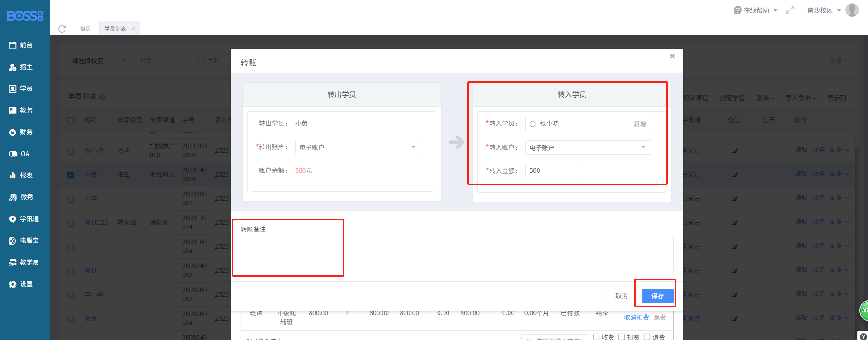Select the 学员列表 tab
The image size is (868, 340).
115,29
